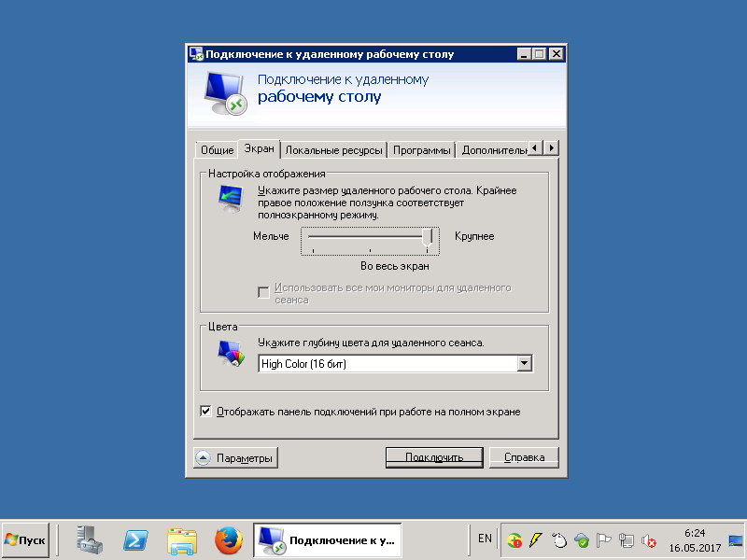Open Server Manager from the taskbar
Image resolution: width=747 pixels, height=560 pixels.
click(x=90, y=540)
